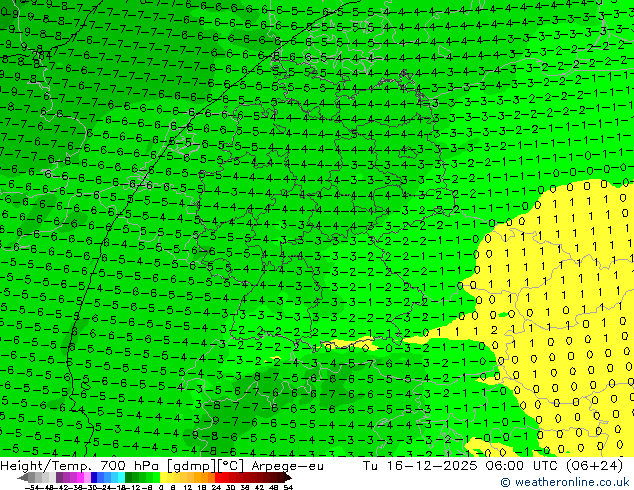
Task: Click the gray left arrow end of the color scale
Action: point(23,478)
